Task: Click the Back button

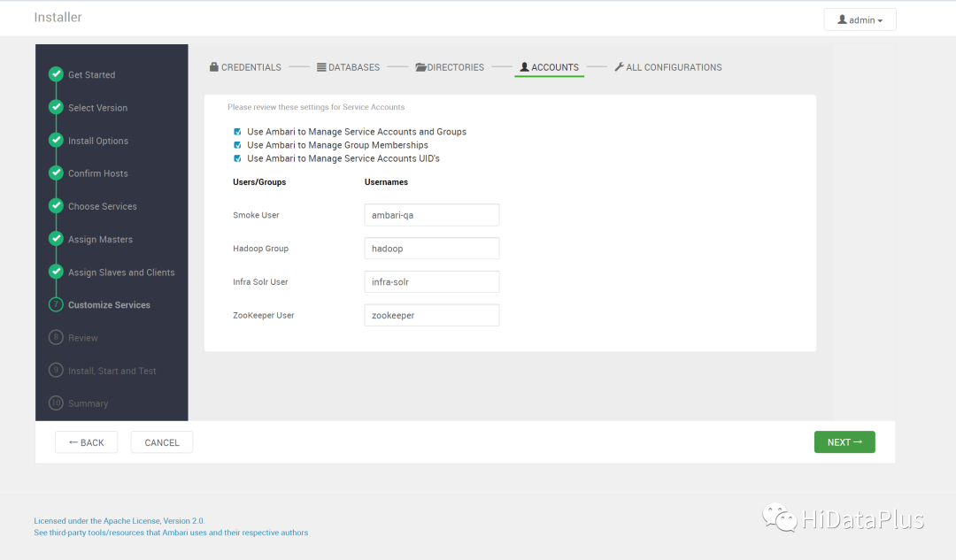Action: coord(86,442)
